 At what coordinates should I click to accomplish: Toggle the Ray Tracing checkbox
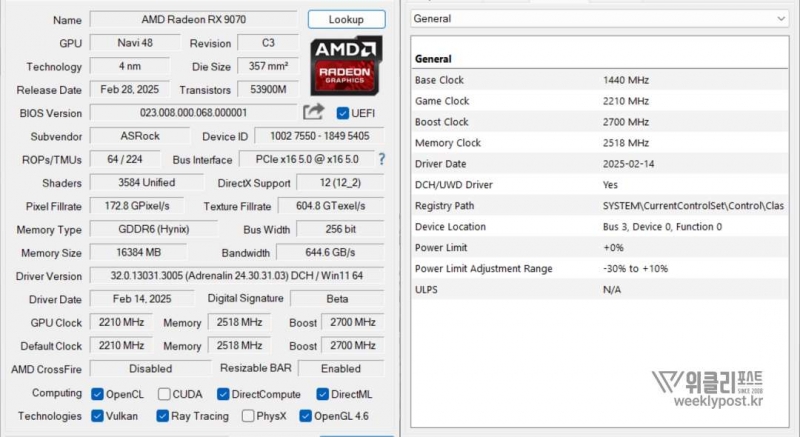[163, 416]
